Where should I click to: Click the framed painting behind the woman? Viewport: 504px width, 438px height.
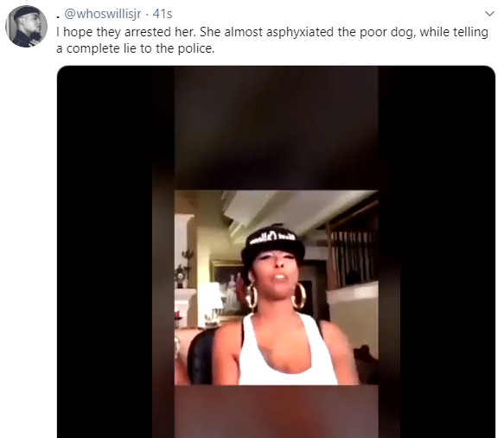226,289
